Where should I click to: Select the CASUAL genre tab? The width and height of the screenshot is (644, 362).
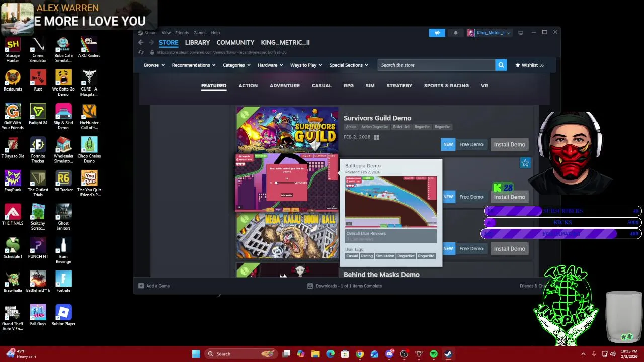coord(321,86)
